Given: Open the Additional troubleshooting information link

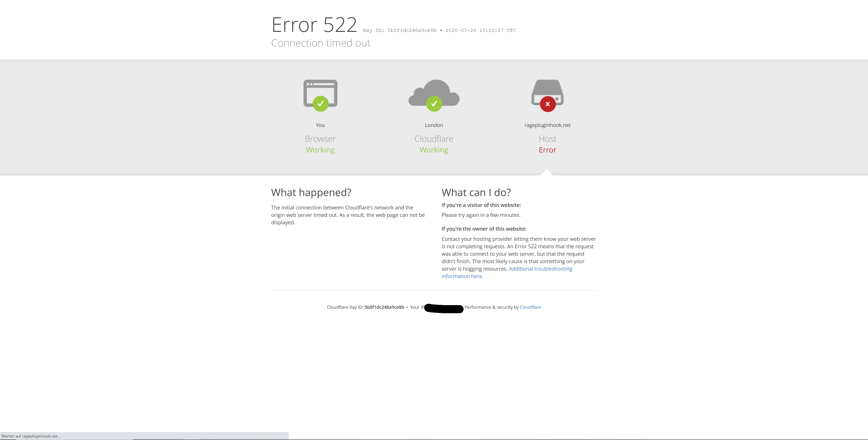Looking at the screenshot, I should (x=540, y=269).
